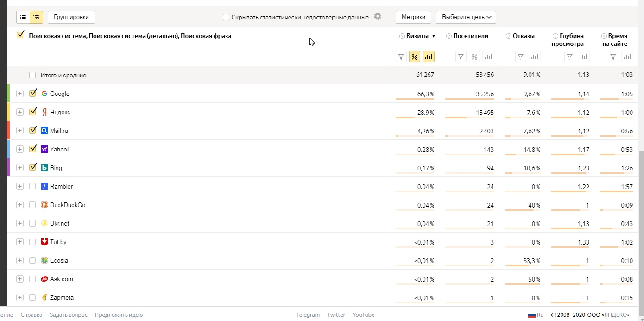Open help hint beside Время на сайте header
This screenshot has width=644, height=321.
click(x=604, y=36)
